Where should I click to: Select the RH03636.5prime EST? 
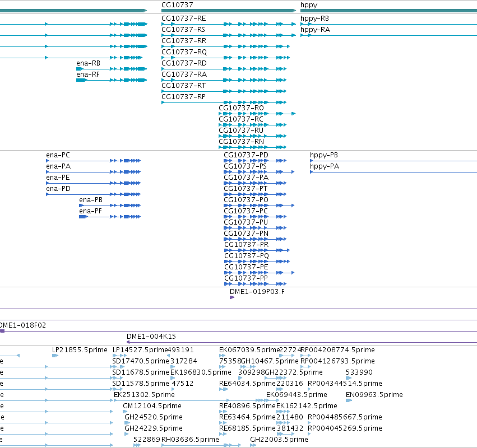[x=190, y=440]
